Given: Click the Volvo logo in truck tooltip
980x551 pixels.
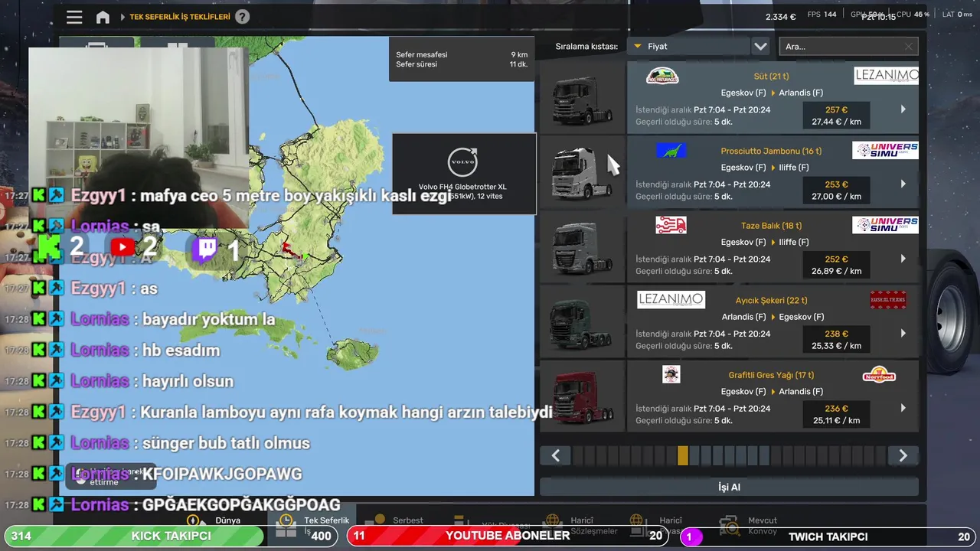Looking at the screenshot, I should click(462, 161).
